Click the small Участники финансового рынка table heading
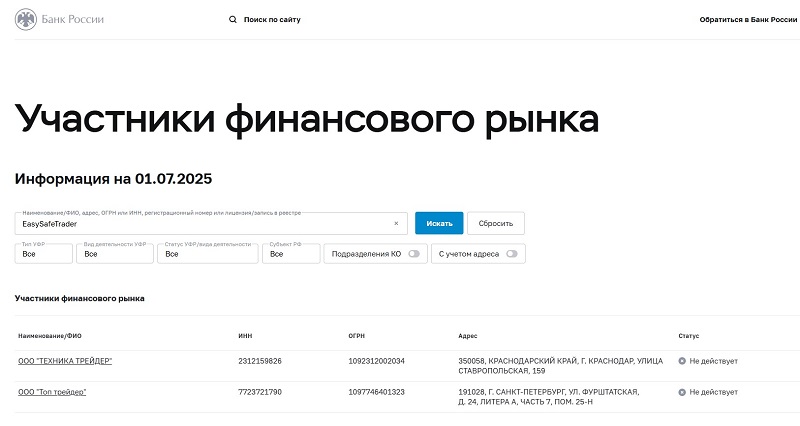This screenshot has height=426, width=800. coord(80,298)
